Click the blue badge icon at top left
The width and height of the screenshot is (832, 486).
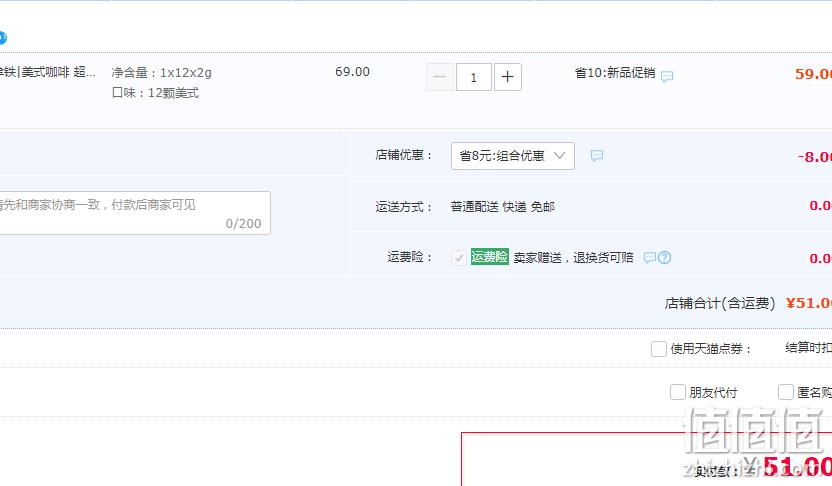click(3, 38)
